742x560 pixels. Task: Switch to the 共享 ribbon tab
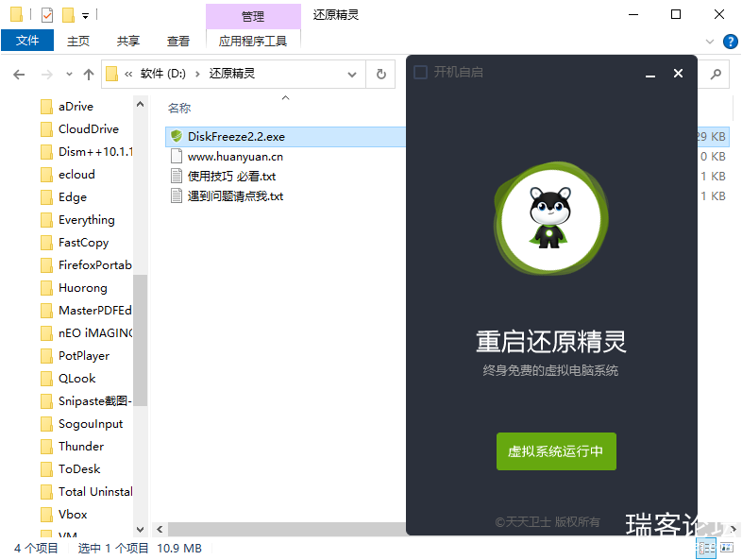click(x=128, y=42)
